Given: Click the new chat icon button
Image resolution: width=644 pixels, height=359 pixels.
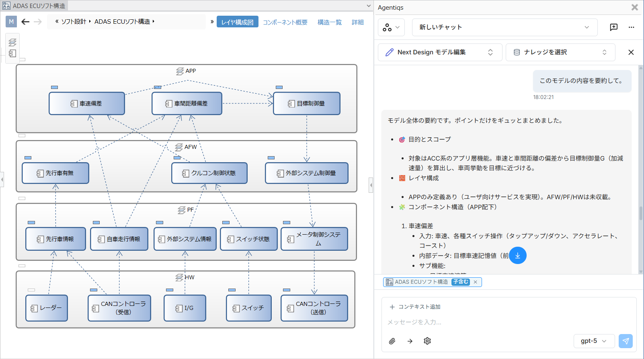Looking at the screenshot, I should tap(613, 27).
